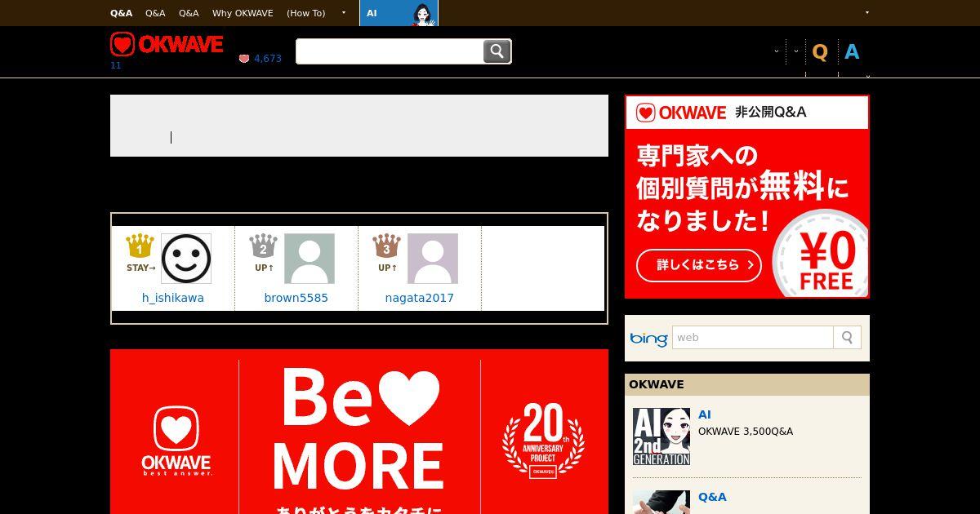Click the gold number 1 crown icon

(x=140, y=246)
